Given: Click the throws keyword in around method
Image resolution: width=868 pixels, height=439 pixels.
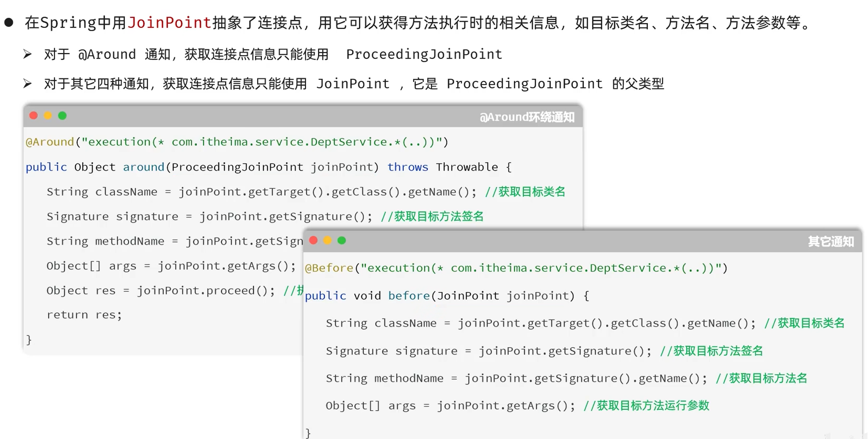Looking at the screenshot, I should [407, 167].
